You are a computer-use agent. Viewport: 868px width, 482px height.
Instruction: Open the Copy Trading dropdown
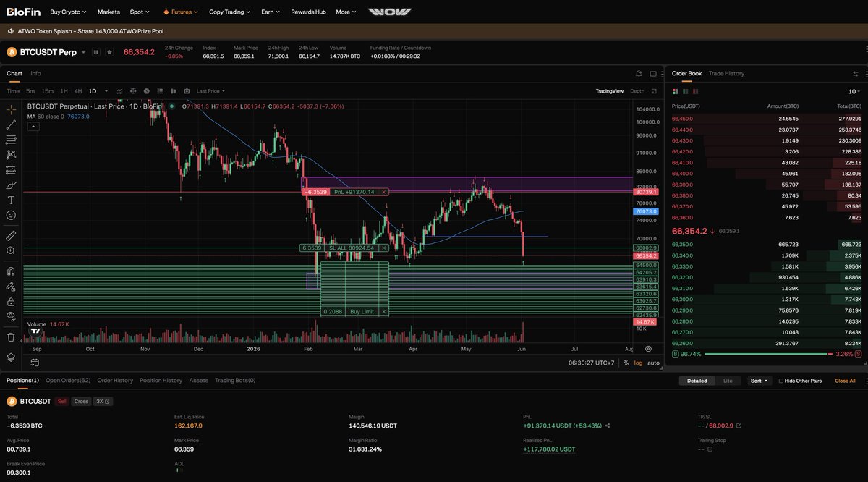click(229, 12)
